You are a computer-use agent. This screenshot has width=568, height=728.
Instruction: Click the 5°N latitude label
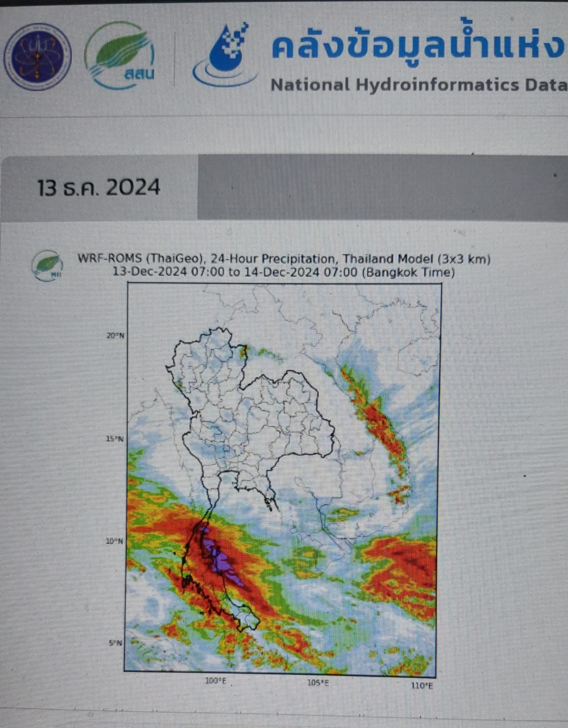pos(116,643)
